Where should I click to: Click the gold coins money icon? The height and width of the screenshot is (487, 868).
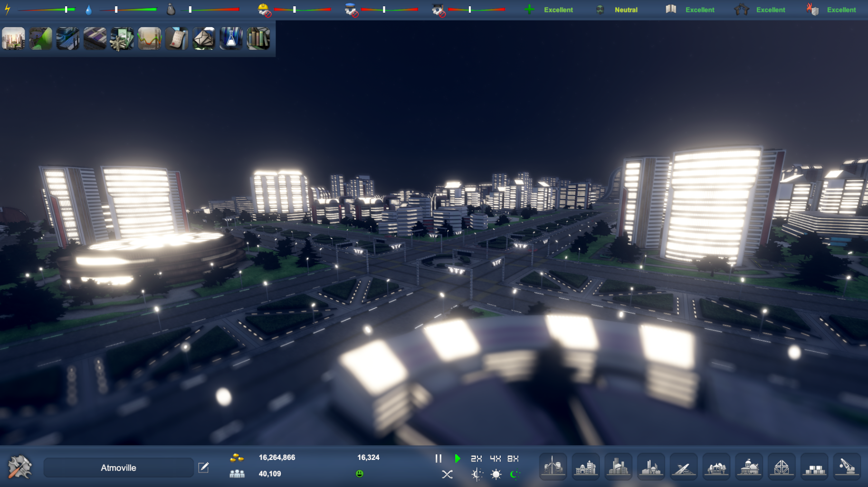[237, 458]
